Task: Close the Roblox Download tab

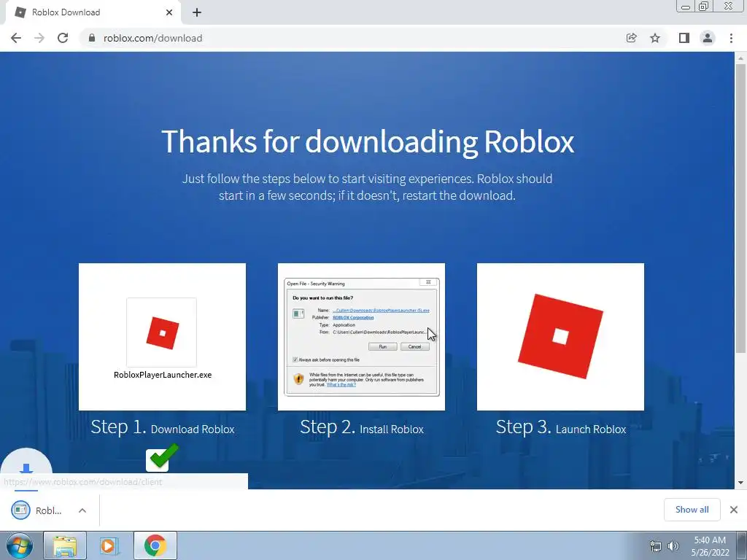Action: [169, 12]
